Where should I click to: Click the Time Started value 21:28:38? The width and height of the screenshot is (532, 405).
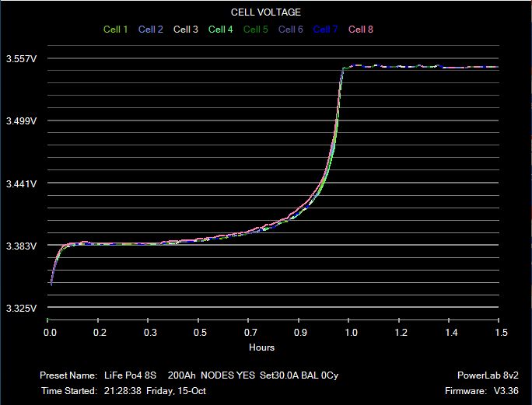point(122,391)
